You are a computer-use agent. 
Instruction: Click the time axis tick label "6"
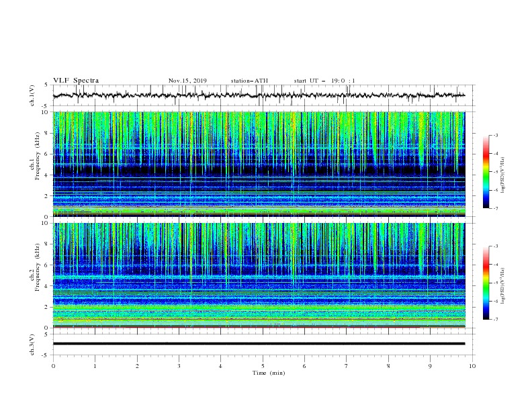(x=304, y=366)
